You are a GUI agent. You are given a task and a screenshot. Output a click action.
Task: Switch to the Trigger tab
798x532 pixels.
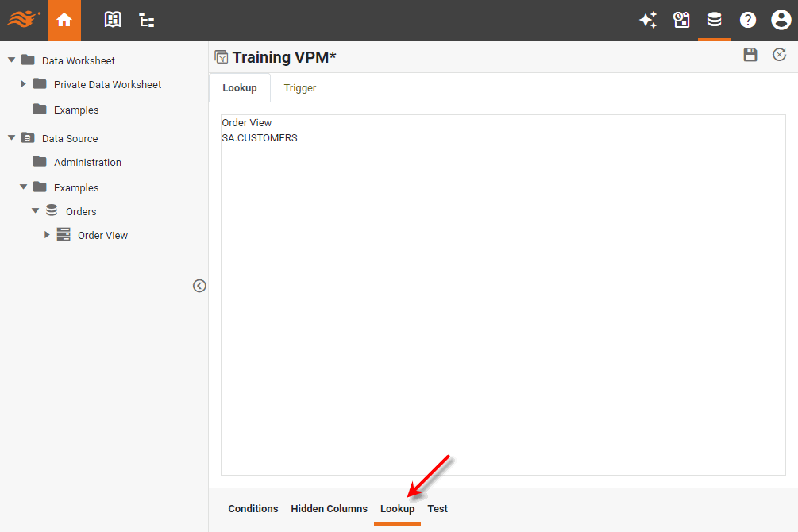tap(299, 87)
